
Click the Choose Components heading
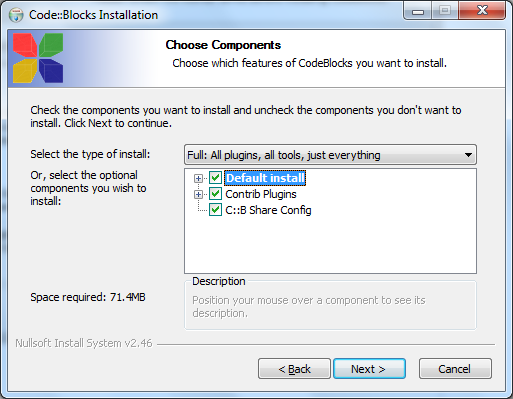223,45
